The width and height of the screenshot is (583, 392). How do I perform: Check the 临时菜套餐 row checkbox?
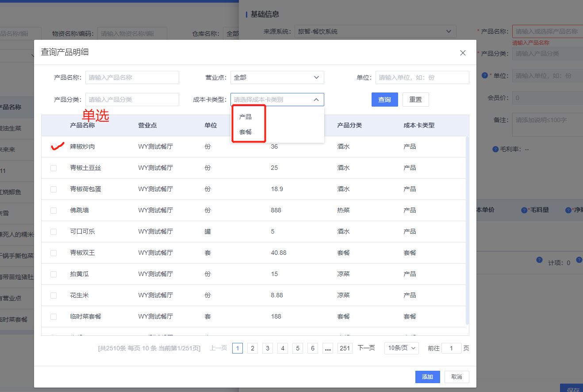click(x=54, y=317)
